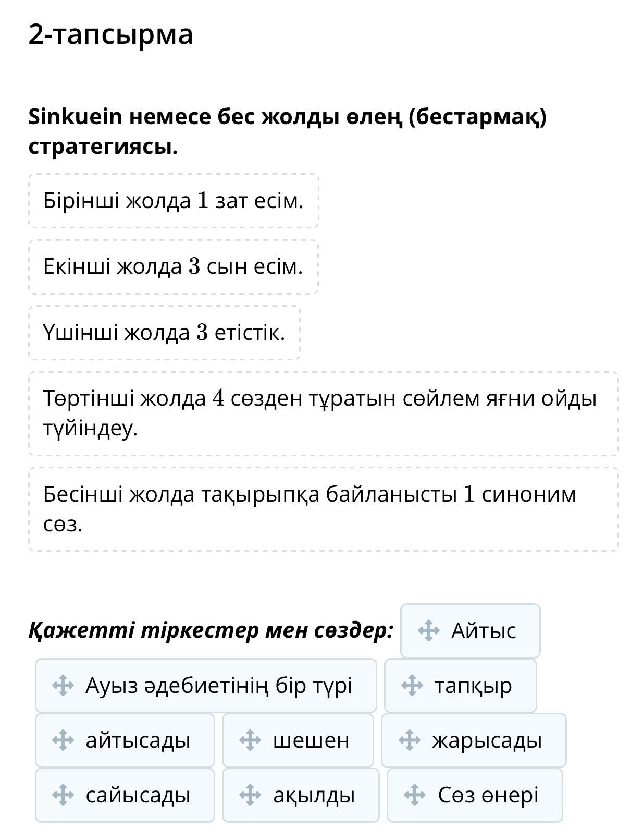643x840 pixels.
Task: Click the move icon on айтысады chip
Action: (63, 740)
